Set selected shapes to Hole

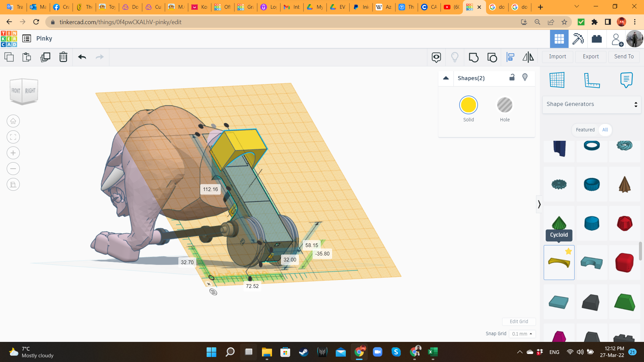pyautogui.click(x=504, y=105)
